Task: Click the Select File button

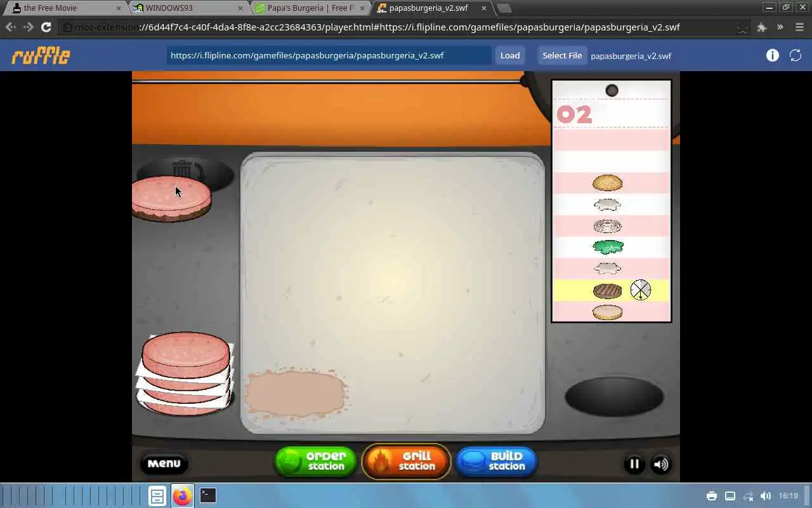Action: tap(562, 55)
